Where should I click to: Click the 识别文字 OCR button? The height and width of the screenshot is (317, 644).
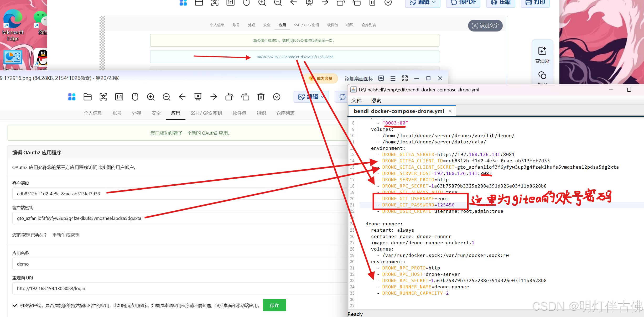pyautogui.click(x=485, y=25)
